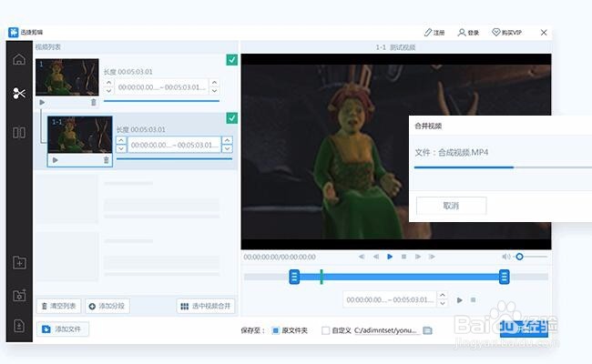The height and width of the screenshot is (364, 592).
Task: Click the 选中视频合并 merge selected button
Action: click(206, 306)
